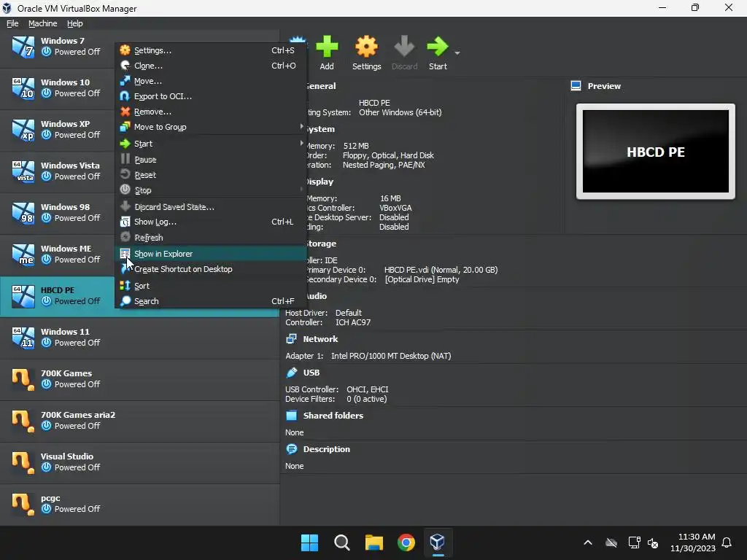
Task: Open the notifications bell in tray
Action: click(x=727, y=542)
